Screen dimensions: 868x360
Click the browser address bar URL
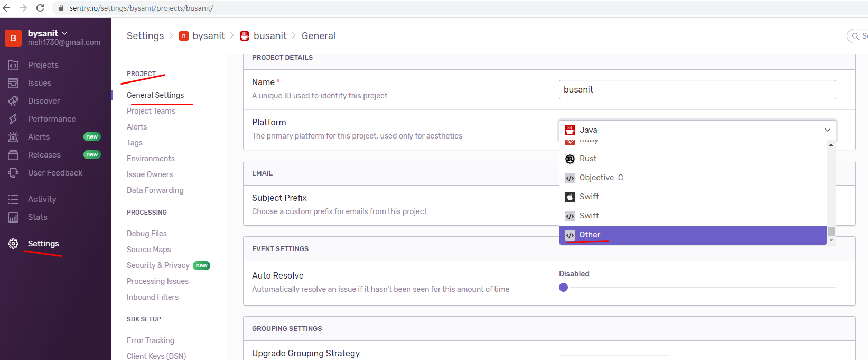pyautogui.click(x=142, y=8)
